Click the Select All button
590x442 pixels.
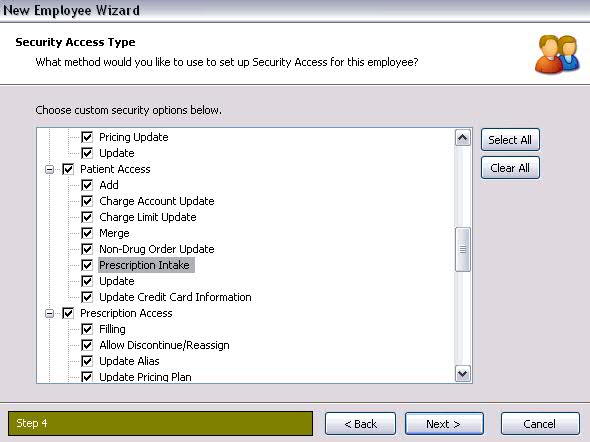510,140
